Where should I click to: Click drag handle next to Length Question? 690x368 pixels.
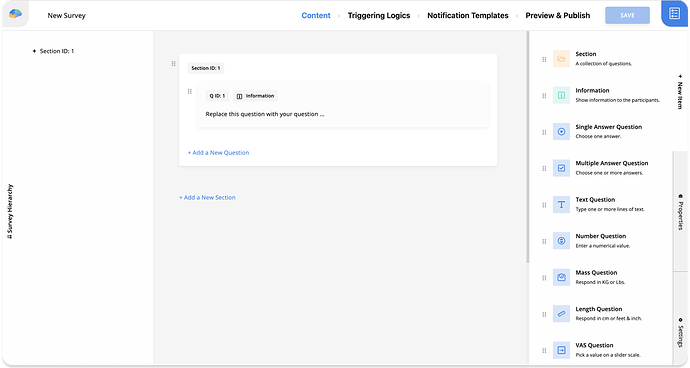544,314
